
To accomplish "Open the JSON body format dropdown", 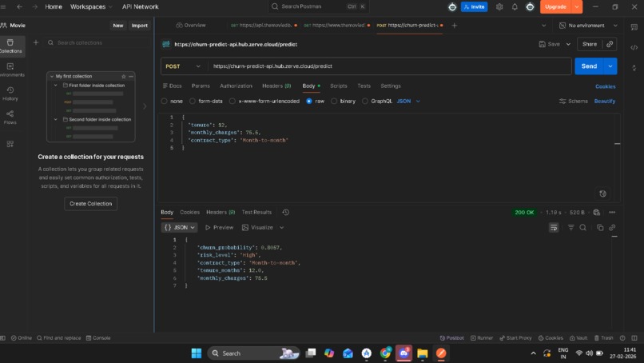I will point(408,101).
